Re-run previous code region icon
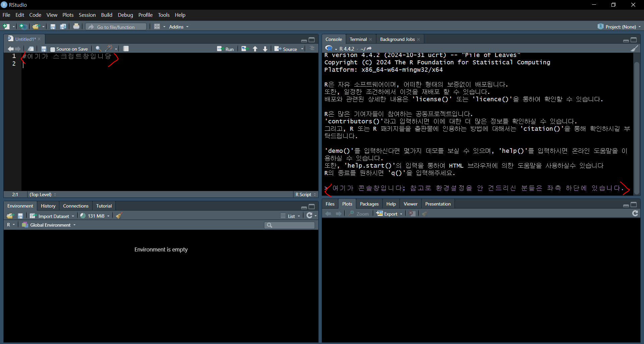This screenshot has width=644, height=344. (x=245, y=49)
